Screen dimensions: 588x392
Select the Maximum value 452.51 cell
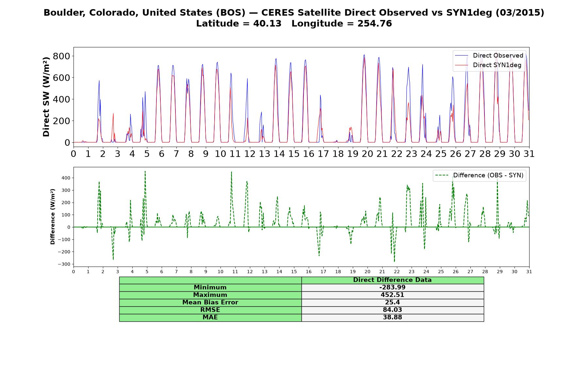(x=392, y=295)
